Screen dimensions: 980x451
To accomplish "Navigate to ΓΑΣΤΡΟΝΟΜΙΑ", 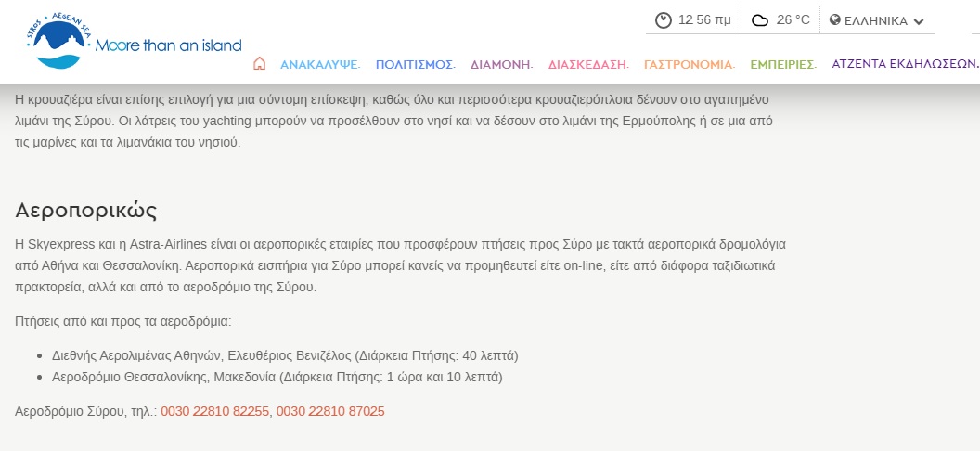I will [x=689, y=65].
